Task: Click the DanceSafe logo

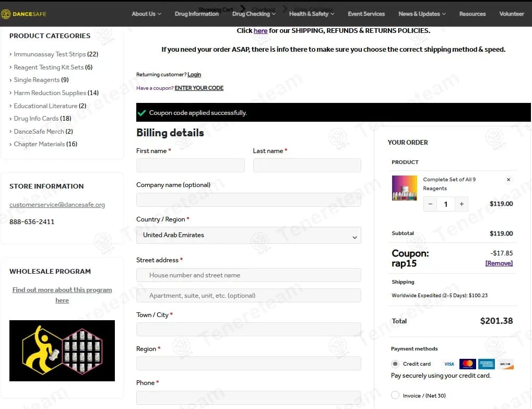Action: [23, 14]
